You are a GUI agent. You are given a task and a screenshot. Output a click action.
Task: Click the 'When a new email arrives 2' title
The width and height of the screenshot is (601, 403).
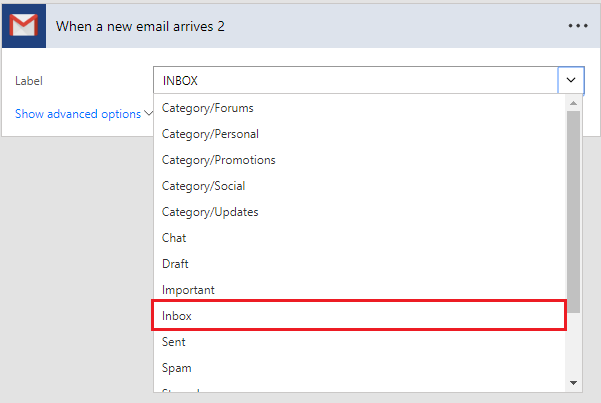click(x=140, y=26)
